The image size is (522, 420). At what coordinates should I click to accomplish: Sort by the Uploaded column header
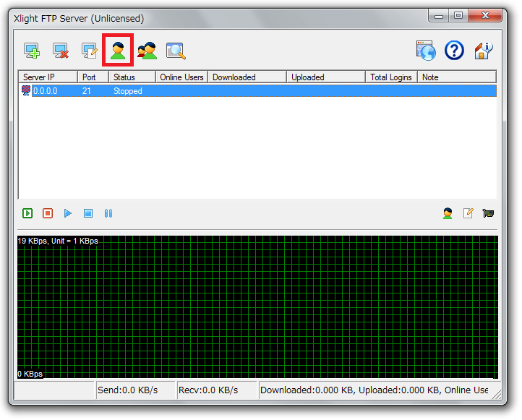point(326,77)
